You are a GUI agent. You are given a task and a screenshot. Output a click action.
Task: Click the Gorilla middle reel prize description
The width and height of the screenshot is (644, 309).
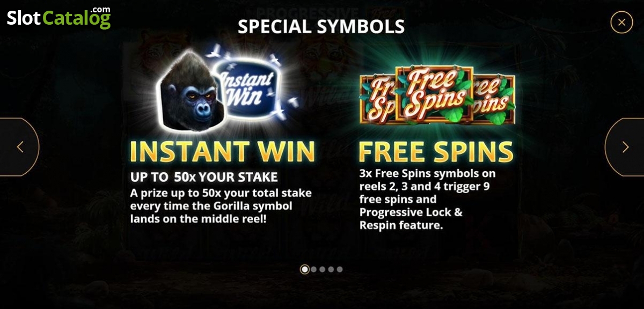click(x=221, y=206)
